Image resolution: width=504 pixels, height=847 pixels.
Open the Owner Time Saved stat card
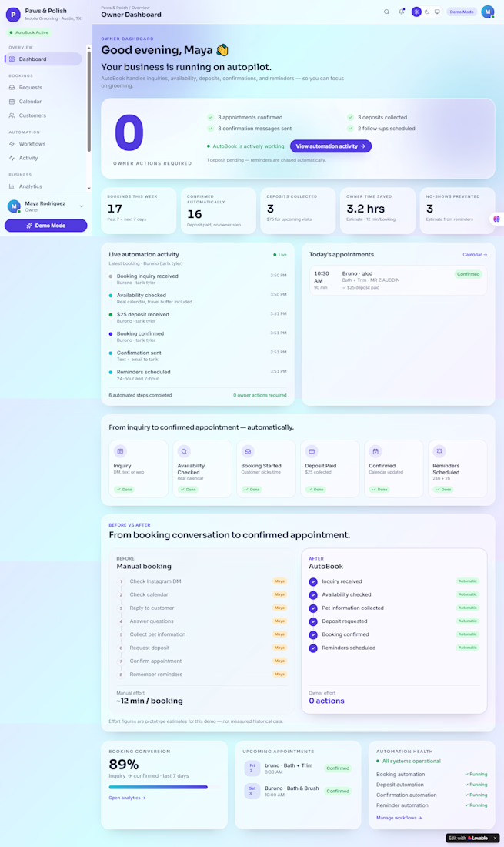[x=378, y=211]
